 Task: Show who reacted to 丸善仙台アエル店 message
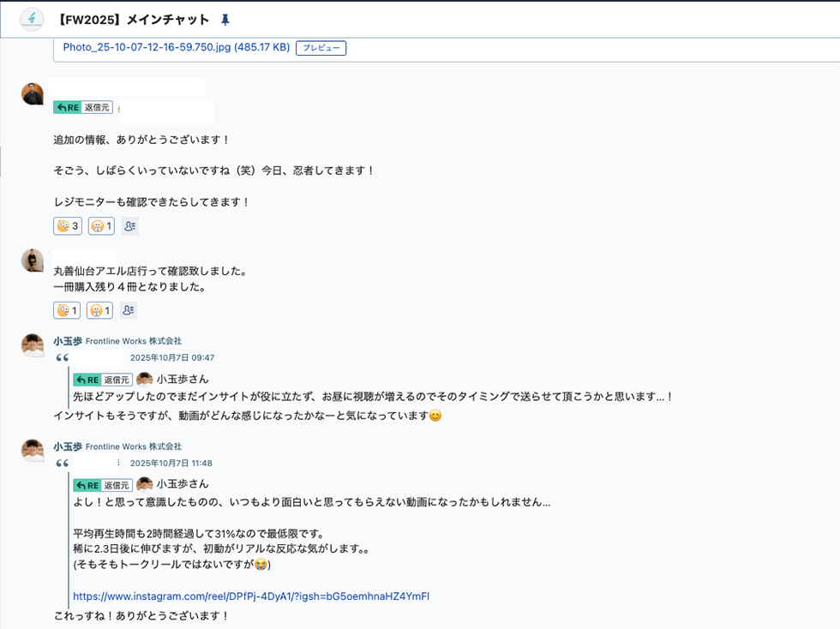coord(128,310)
